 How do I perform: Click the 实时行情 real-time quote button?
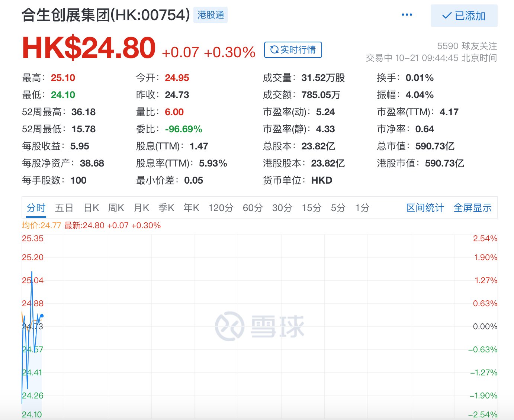[x=293, y=50]
